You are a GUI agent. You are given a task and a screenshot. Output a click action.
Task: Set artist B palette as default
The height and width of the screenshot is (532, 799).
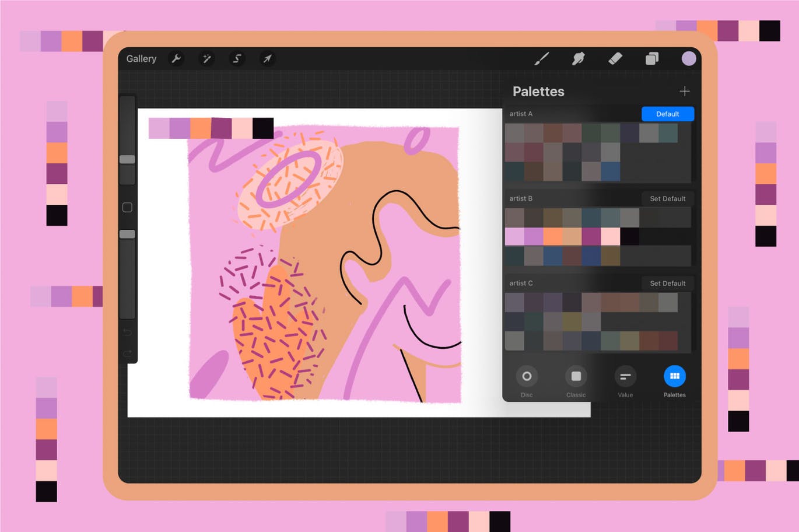click(x=668, y=198)
